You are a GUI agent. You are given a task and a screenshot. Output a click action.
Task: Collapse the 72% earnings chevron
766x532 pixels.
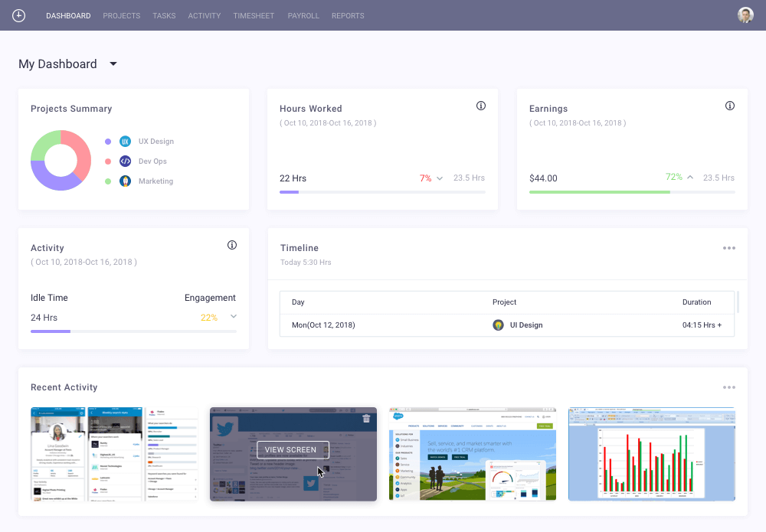click(x=691, y=176)
